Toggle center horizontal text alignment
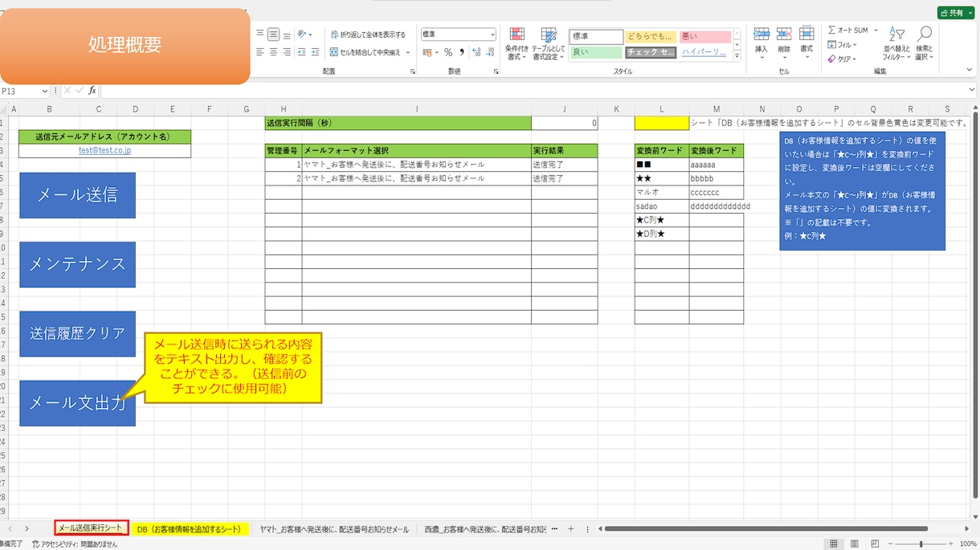The height and width of the screenshot is (550, 980). [x=273, y=52]
